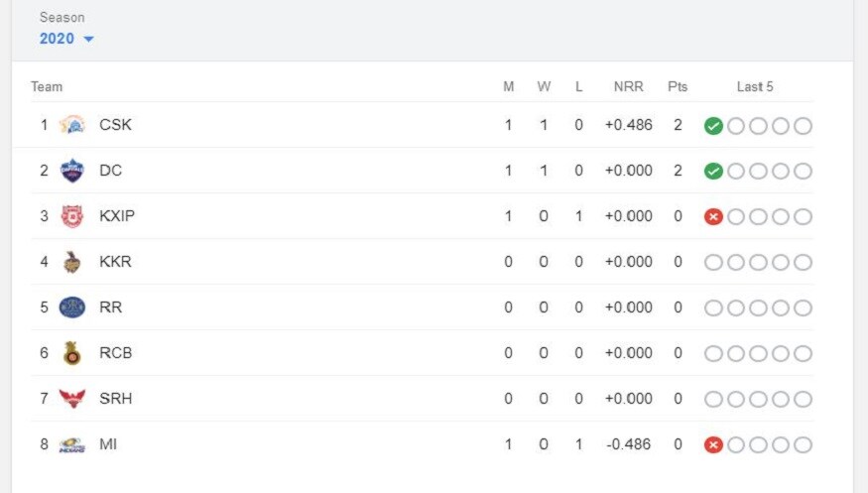Click the RR team logo
Screen dimensions: 868x493
point(72,308)
